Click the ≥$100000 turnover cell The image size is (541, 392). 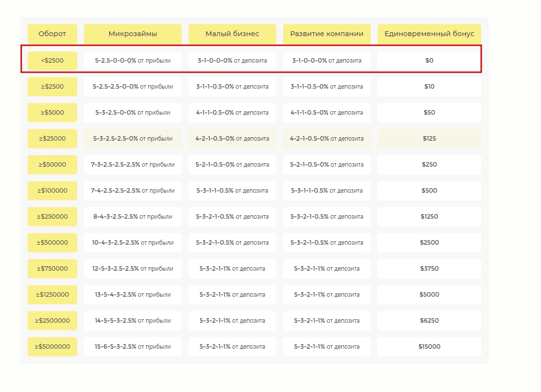click(52, 191)
